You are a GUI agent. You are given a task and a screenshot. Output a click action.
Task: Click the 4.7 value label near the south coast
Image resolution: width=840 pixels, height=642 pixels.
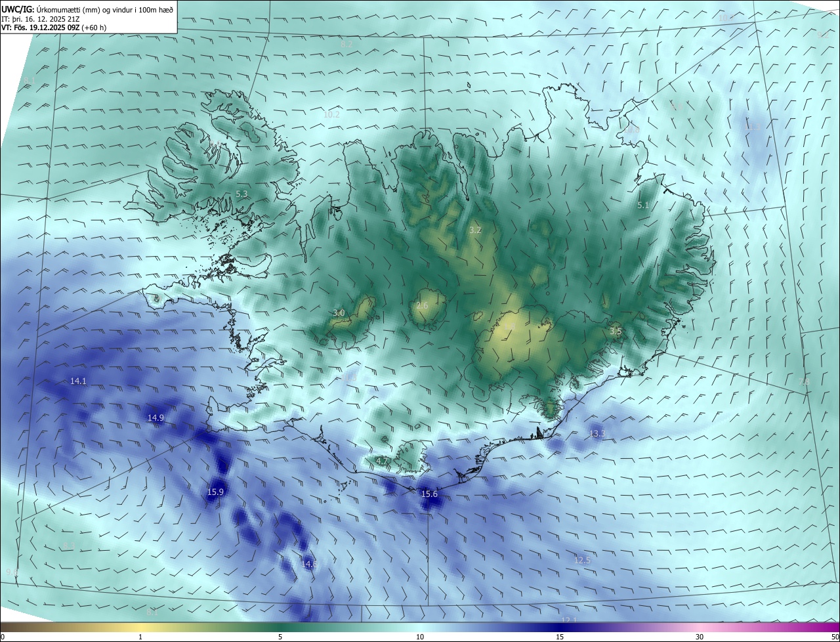pos(381,461)
